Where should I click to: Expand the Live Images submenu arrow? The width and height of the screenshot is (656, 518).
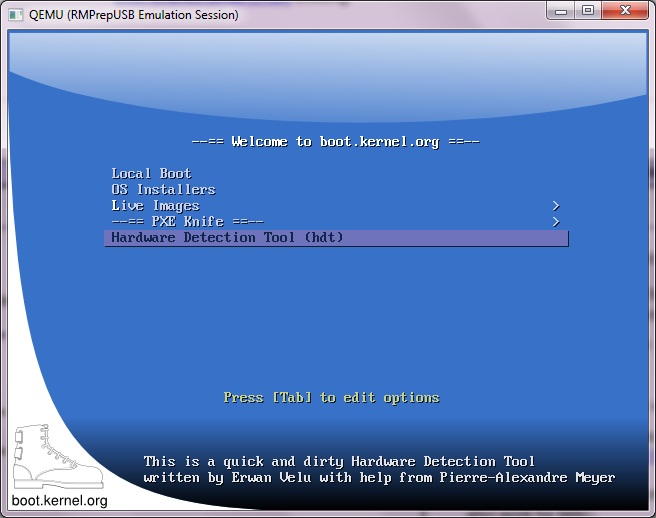(x=556, y=206)
